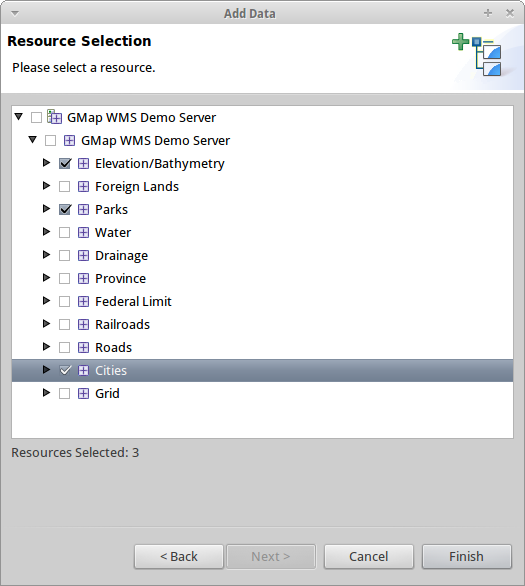Click the Add Data wizard icon in header

tap(477, 55)
